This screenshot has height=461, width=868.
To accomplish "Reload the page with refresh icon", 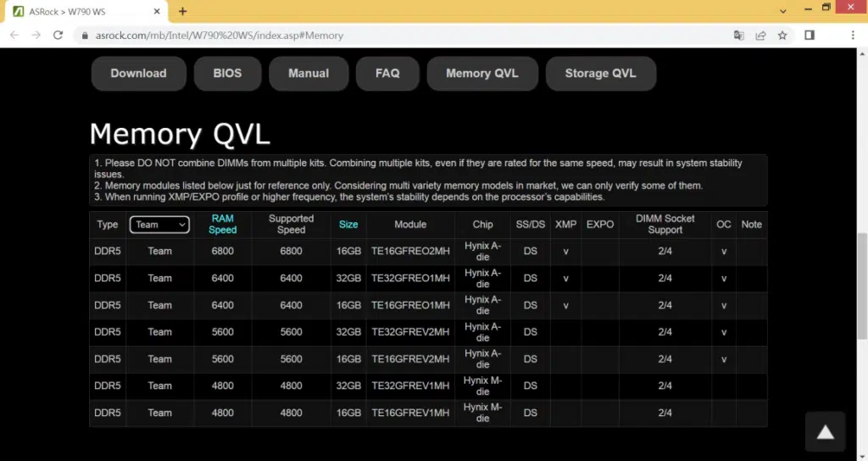I will pos(58,36).
